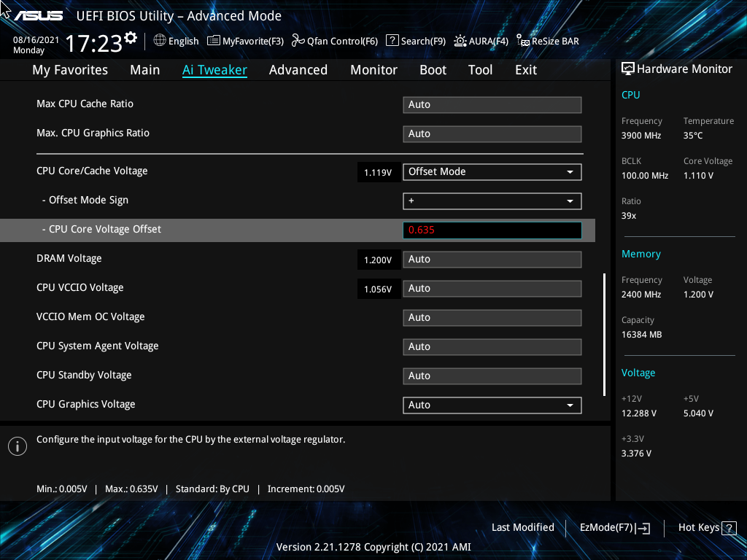This screenshot has width=747, height=560.
Task: Expand the CPU Core/Cache Voltage dropdown
Action: [x=492, y=172]
